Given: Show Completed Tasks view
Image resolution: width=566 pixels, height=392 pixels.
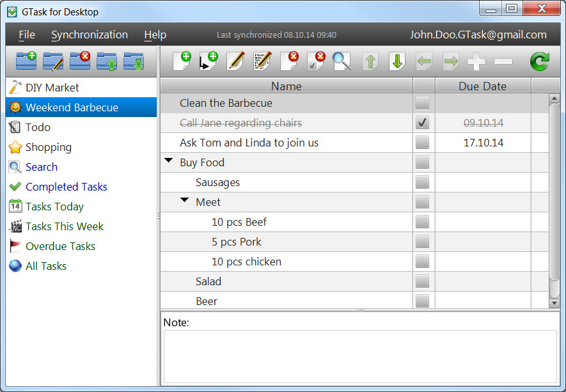Looking at the screenshot, I should click(81, 187).
